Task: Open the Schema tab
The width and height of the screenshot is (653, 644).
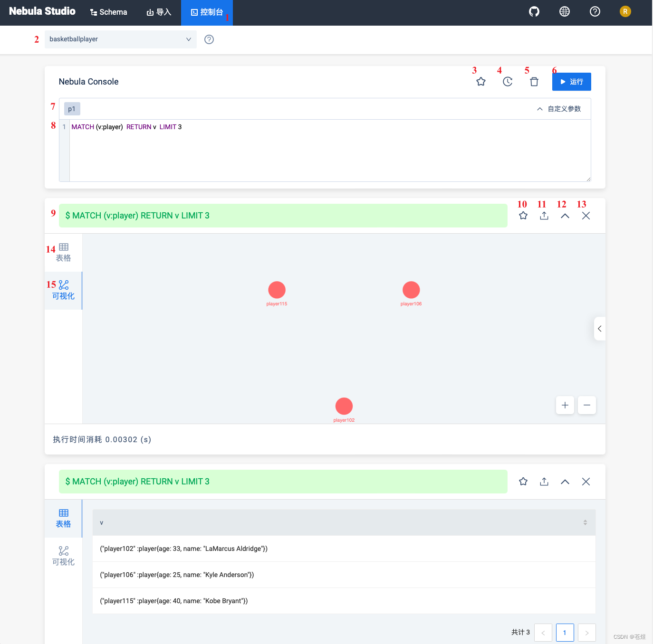Action: pos(109,12)
